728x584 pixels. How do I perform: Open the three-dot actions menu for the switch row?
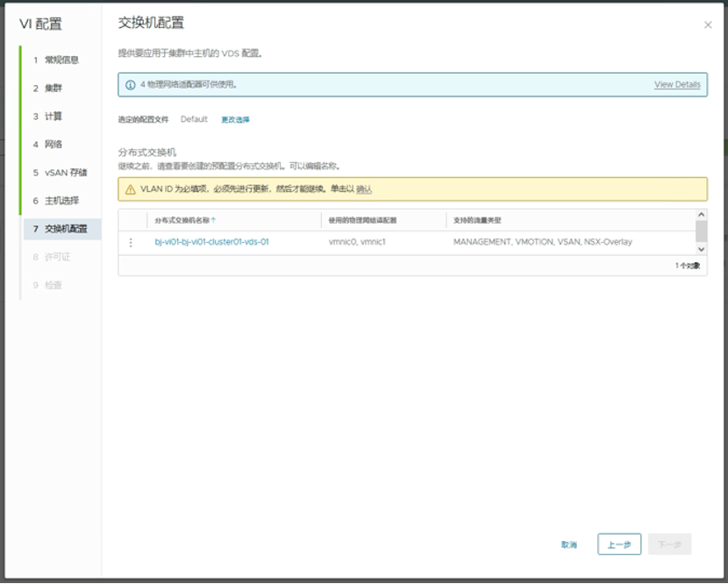132,242
